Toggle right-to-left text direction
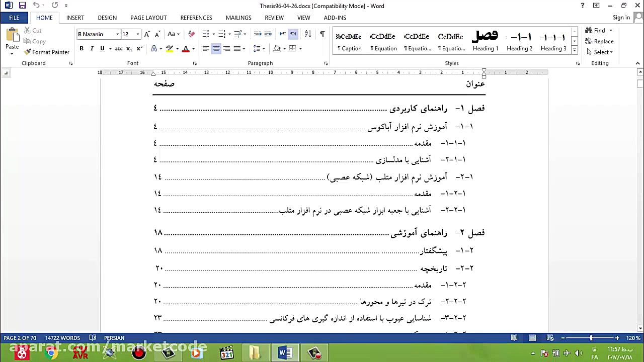The image size is (644, 362). click(x=293, y=34)
